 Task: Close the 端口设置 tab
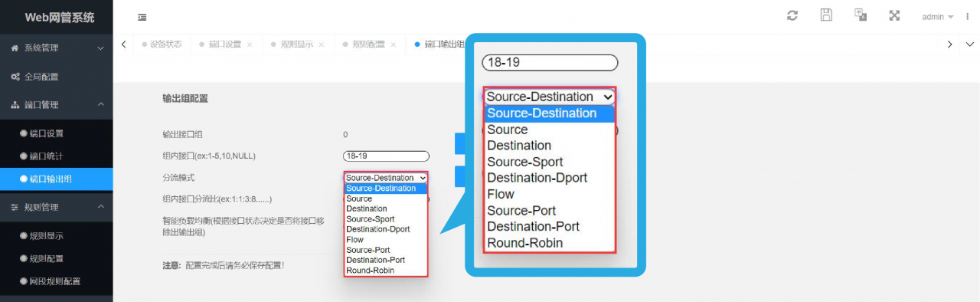pos(250,44)
